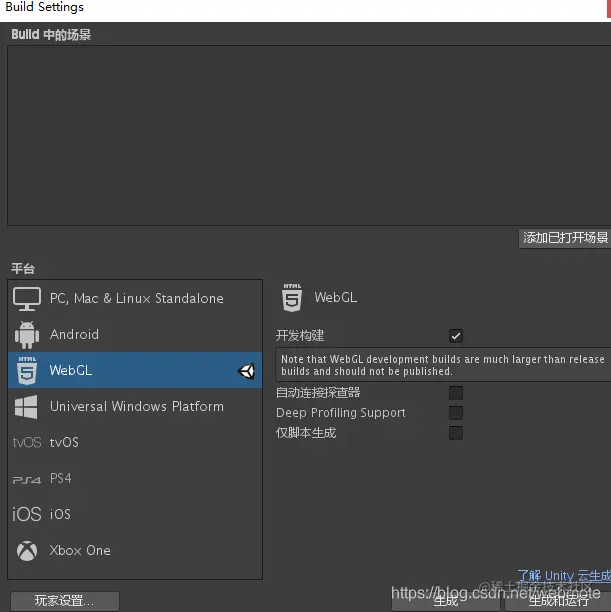This screenshot has height=612, width=611.
Task: Click the PS4 logo icon
Action: pos(27,480)
